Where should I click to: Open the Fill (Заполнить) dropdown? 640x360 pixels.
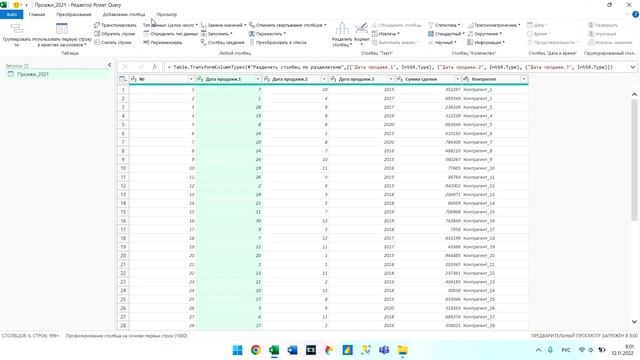(x=217, y=34)
